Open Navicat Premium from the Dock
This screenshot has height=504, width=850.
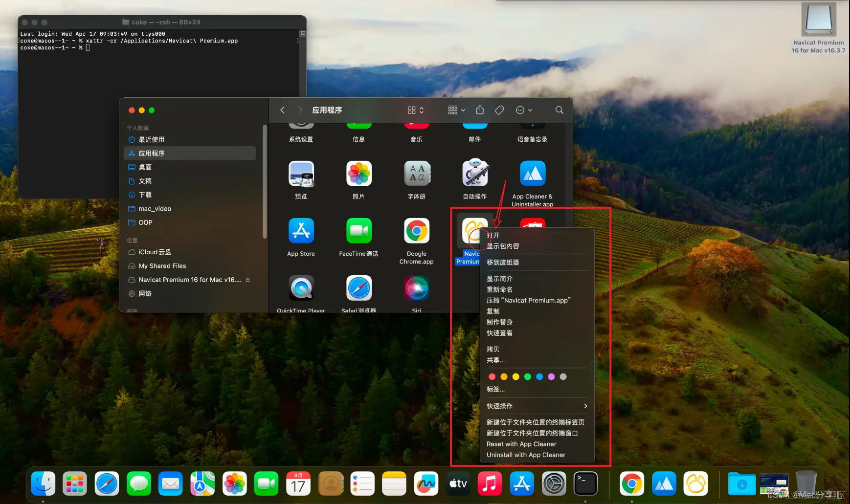pos(695,484)
